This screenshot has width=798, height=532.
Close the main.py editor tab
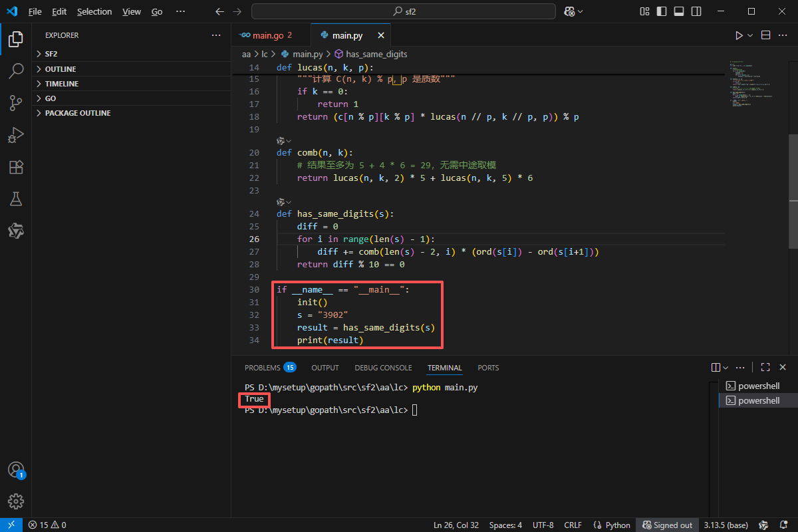(x=381, y=35)
